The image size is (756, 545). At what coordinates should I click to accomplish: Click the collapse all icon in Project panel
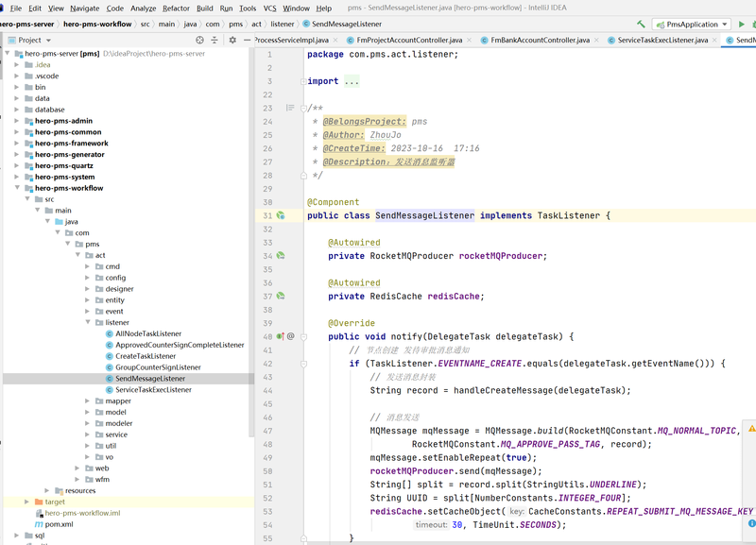tap(215, 40)
